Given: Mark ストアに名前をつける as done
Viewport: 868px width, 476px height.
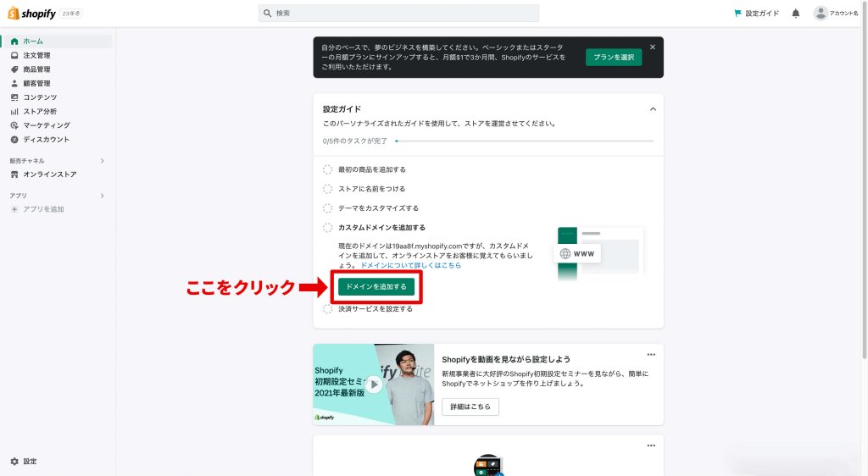Looking at the screenshot, I should (x=328, y=189).
